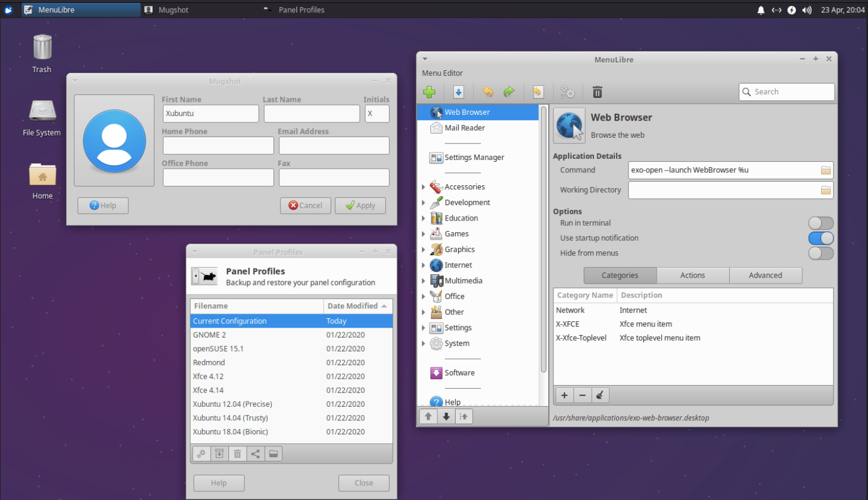
Task: Select the Software menu entry
Action: coord(477,373)
